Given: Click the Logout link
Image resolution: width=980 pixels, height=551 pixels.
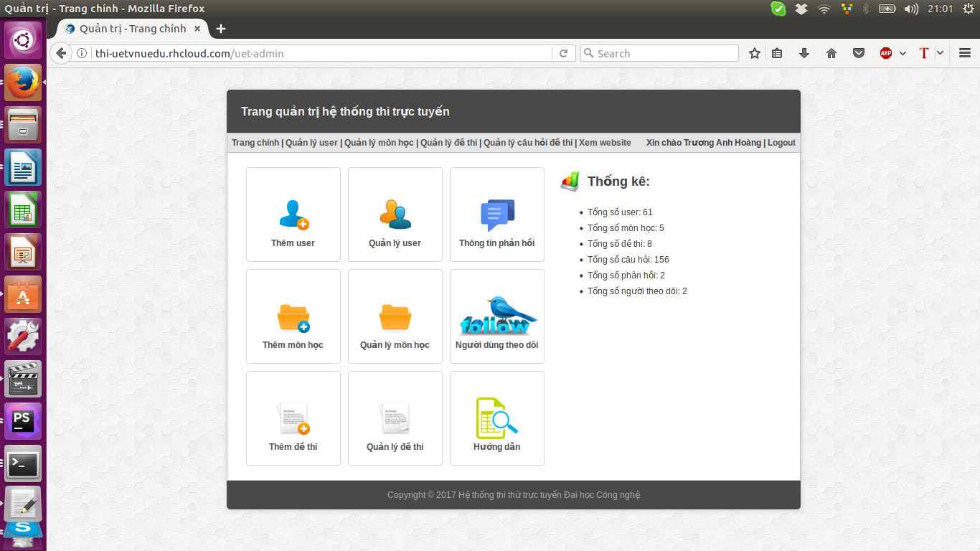Looking at the screenshot, I should click(781, 143).
